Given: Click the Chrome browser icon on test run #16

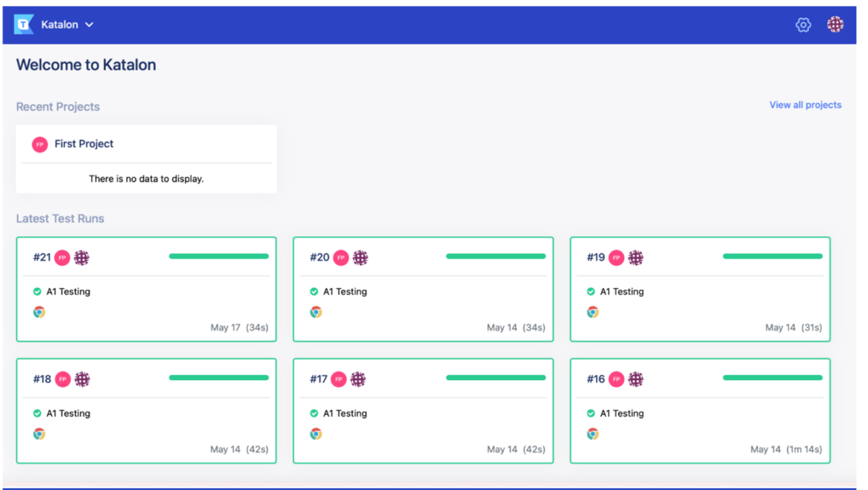Looking at the screenshot, I should click(x=593, y=433).
